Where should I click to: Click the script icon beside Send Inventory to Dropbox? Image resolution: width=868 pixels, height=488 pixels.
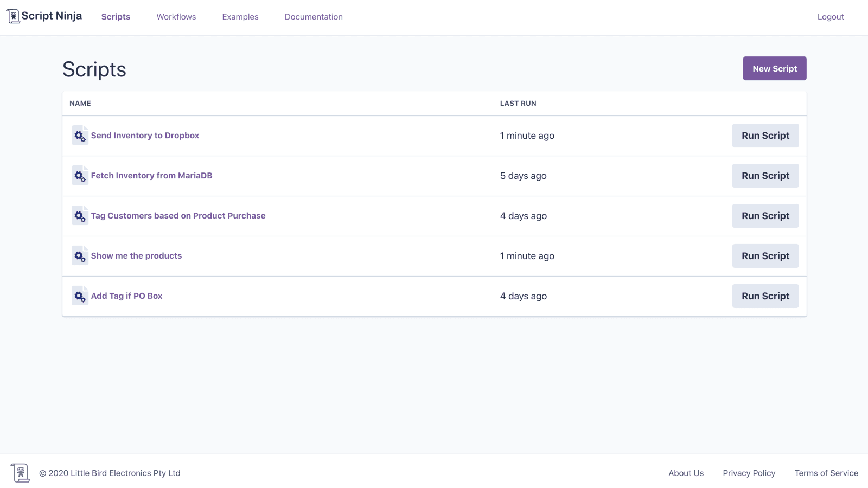point(80,136)
